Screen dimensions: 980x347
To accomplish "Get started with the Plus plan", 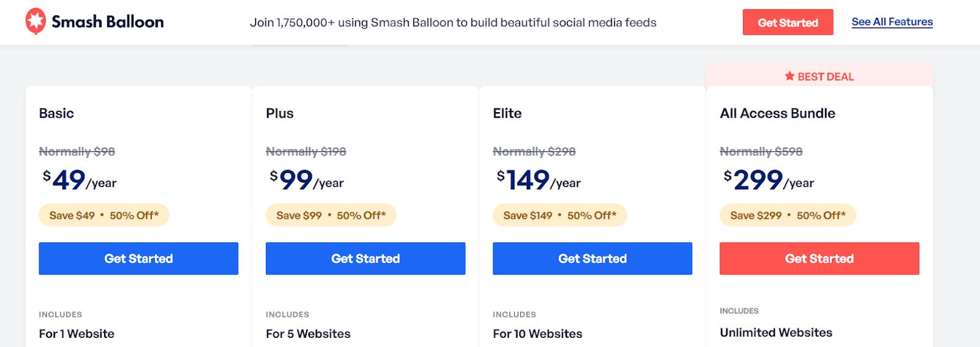I will tap(366, 259).
